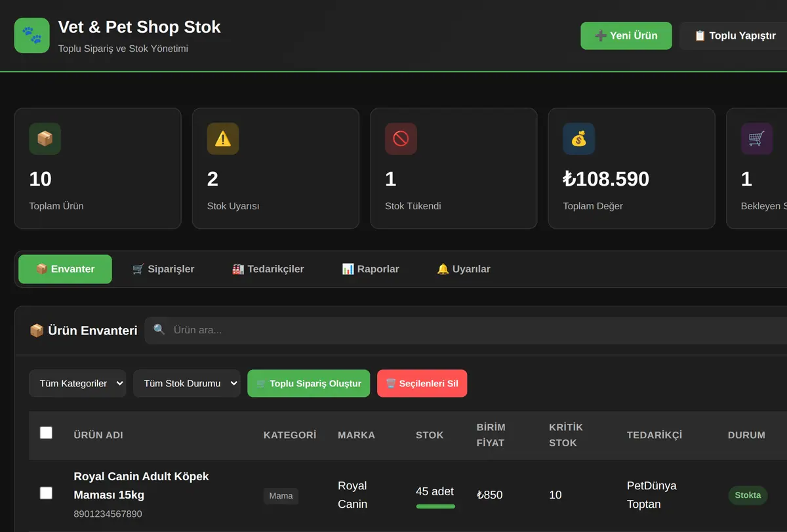Click Toplu Sipariş Oluştur button
The height and width of the screenshot is (532, 787).
pyautogui.click(x=308, y=384)
